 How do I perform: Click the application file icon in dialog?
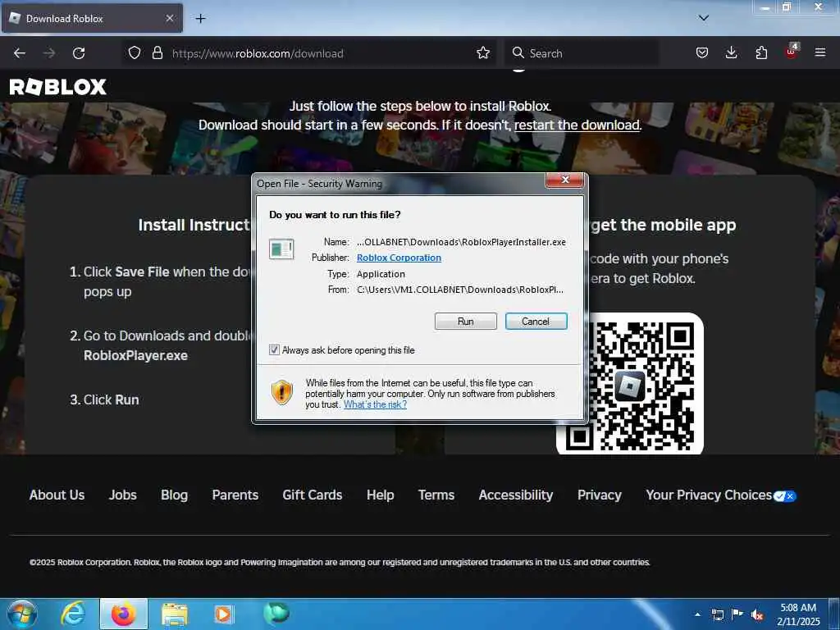pos(281,249)
